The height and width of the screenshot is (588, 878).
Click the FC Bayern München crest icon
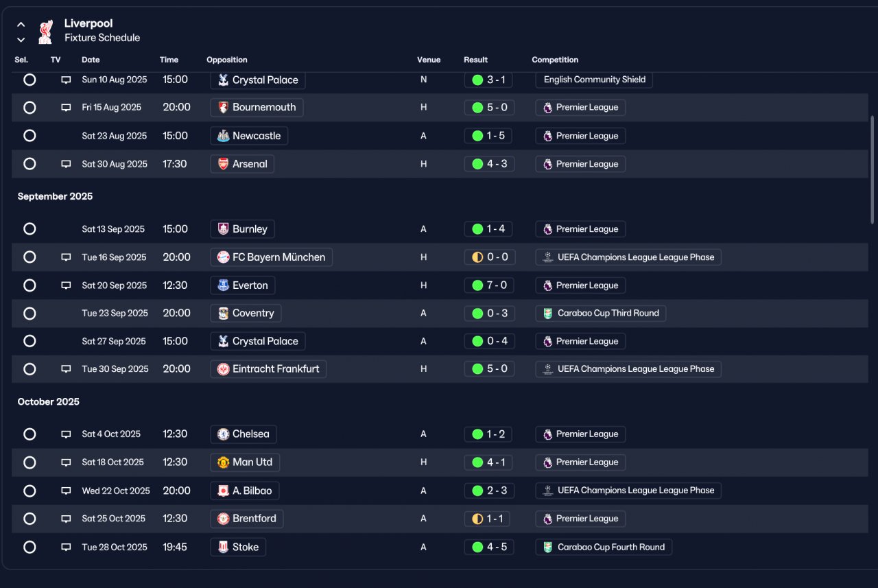coord(223,257)
